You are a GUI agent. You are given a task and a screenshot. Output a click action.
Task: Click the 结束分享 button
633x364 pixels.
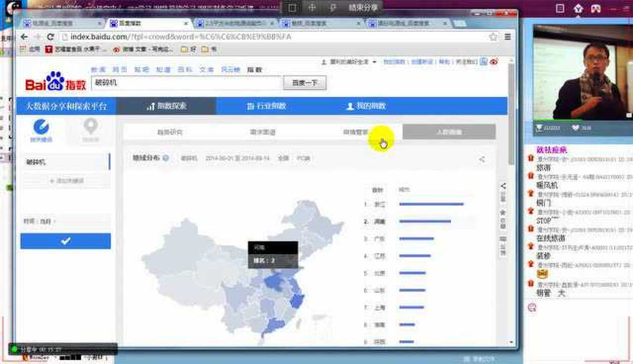(363, 8)
